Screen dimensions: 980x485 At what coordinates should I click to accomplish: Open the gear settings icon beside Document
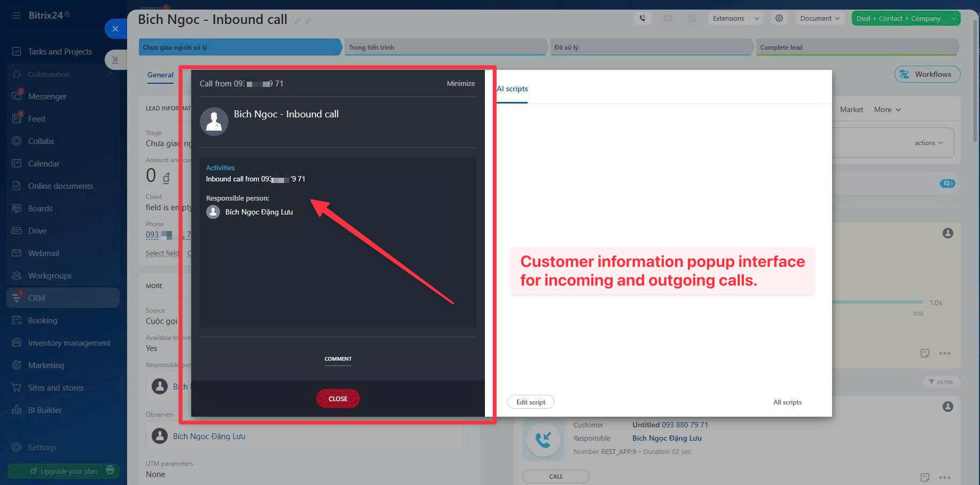tap(779, 18)
